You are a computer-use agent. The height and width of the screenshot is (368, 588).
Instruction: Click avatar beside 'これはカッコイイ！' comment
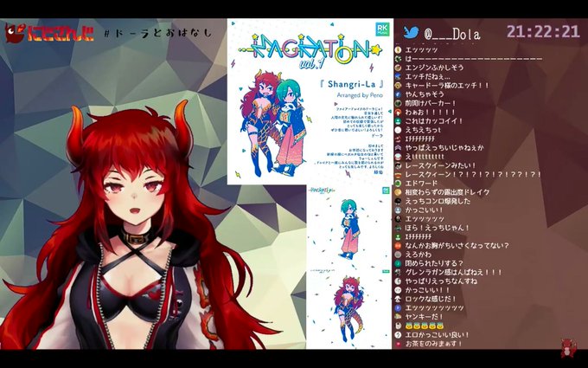click(398, 121)
